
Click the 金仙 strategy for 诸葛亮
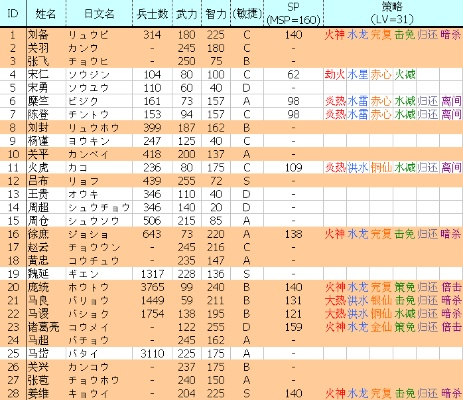pyautogui.click(x=381, y=327)
